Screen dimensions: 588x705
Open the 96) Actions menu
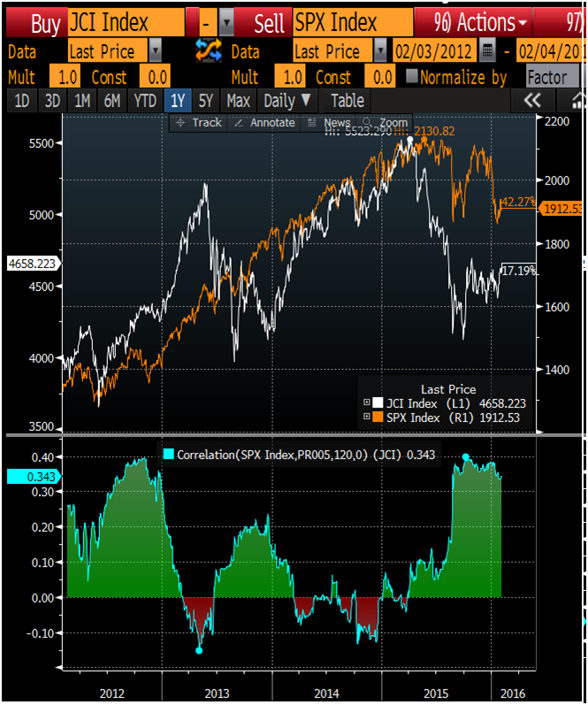[x=473, y=22]
